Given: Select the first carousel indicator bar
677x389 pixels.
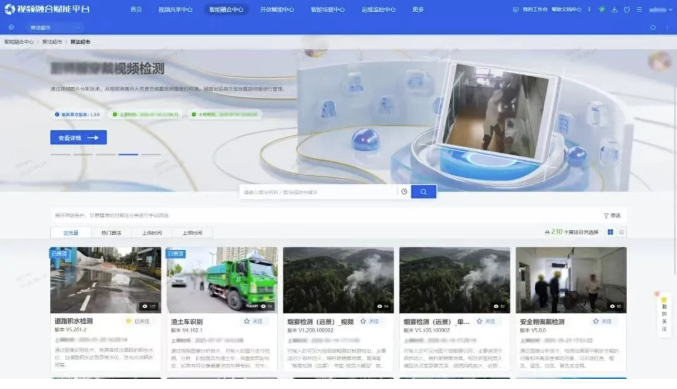Looking at the screenshot, I should [x=60, y=154].
